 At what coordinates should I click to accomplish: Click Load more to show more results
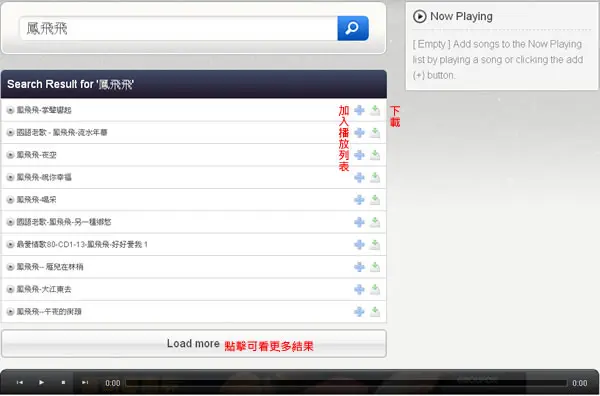point(194,344)
